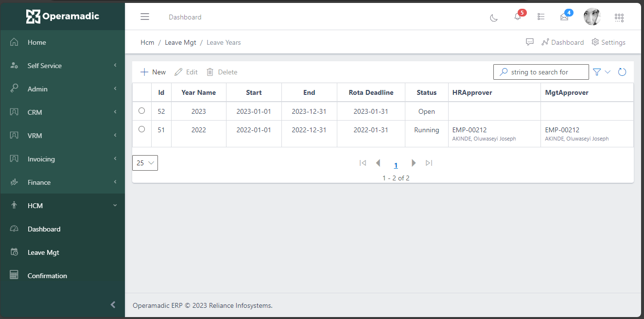This screenshot has height=319, width=644.
Task: Toggle the hamburger menu icon
Action: pos(145,17)
